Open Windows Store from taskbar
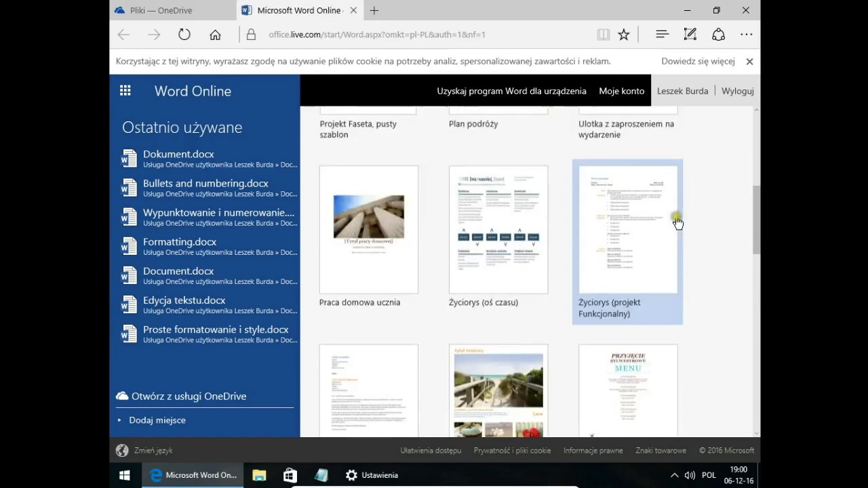Image resolution: width=868 pixels, height=488 pixels. [290, 475]
